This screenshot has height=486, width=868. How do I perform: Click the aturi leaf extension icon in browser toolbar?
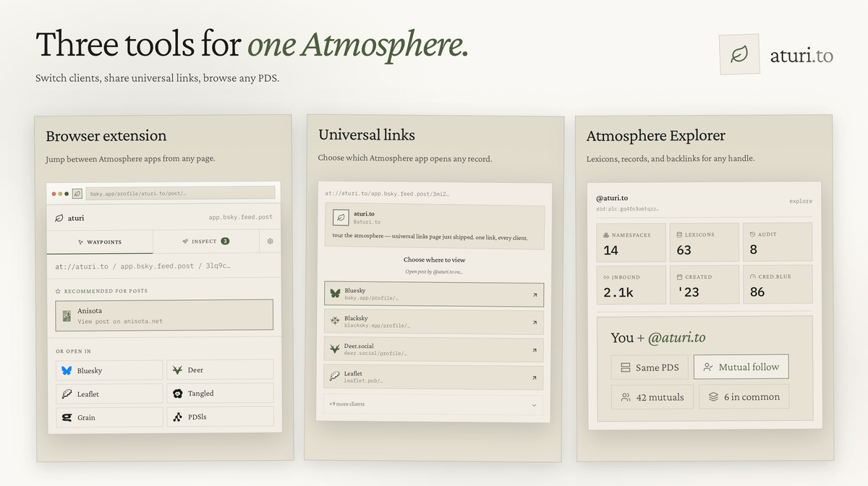77,194
